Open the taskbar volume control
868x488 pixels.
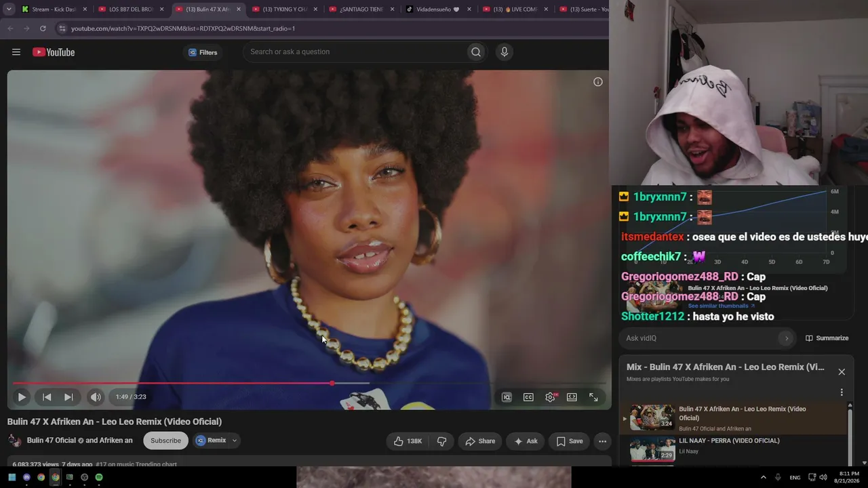[x=823, y=477]
